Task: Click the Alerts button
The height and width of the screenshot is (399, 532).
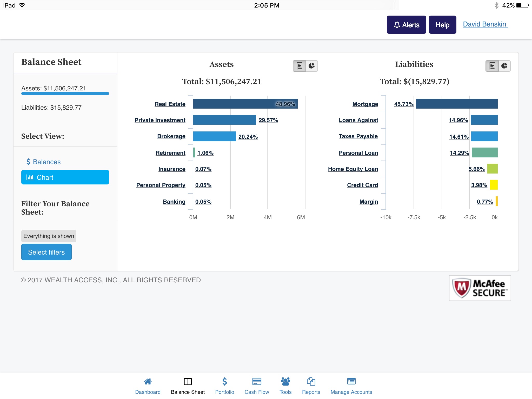Action: point(406,25)
